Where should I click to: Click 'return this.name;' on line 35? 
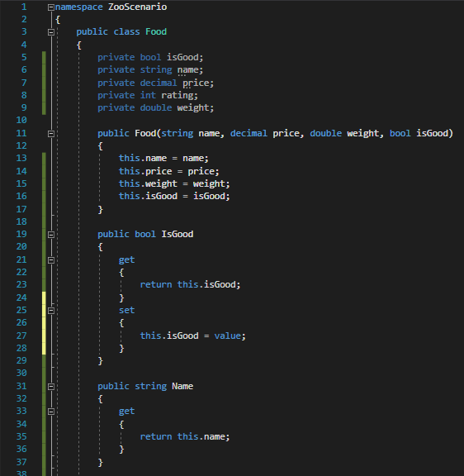coord(185,436)
